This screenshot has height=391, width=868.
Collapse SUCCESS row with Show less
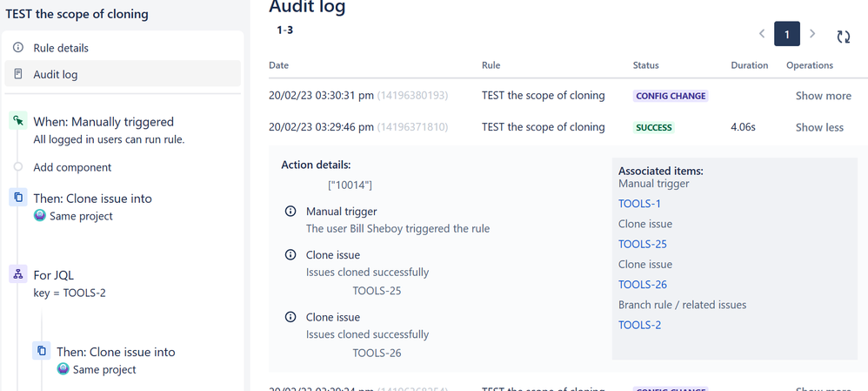819,127
